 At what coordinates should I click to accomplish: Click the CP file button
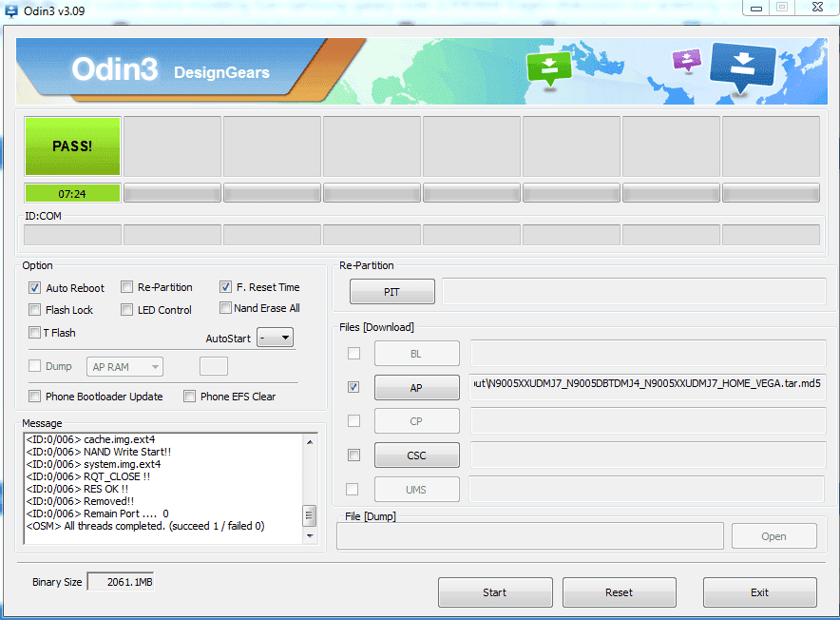pyautogui.click(x=417, y=421)
